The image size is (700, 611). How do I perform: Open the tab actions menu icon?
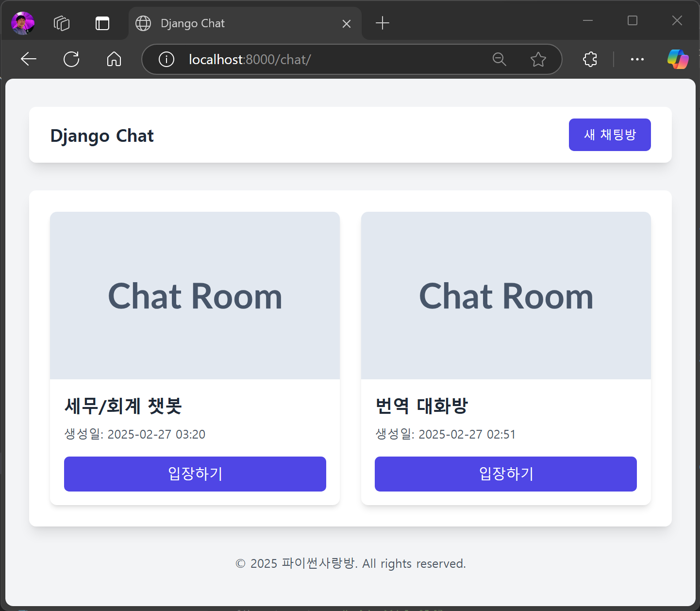click(x=62, y=23)
